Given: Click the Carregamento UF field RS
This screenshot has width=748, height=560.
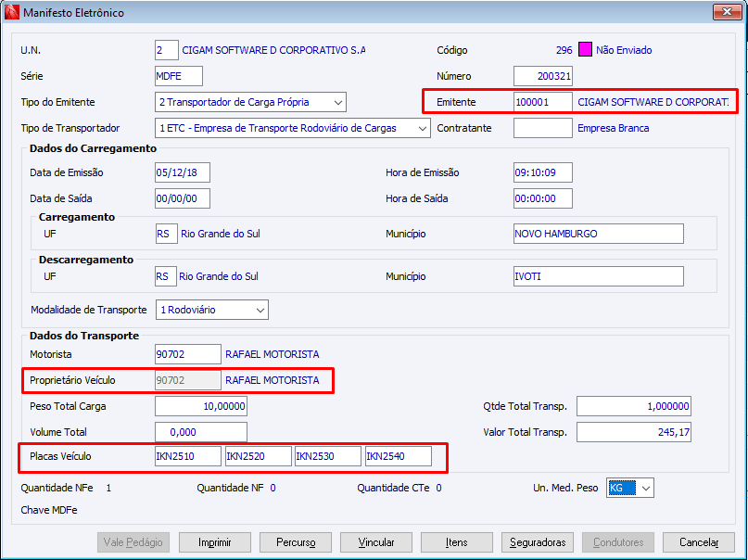Looking at the screenshot, I should [x=167, y=234].
